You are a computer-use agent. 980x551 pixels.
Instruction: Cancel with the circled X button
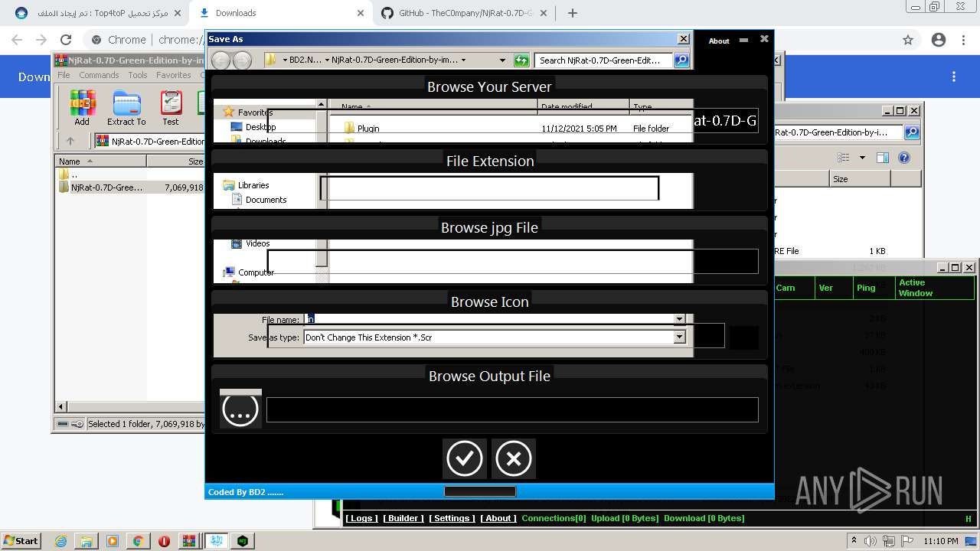513,458
